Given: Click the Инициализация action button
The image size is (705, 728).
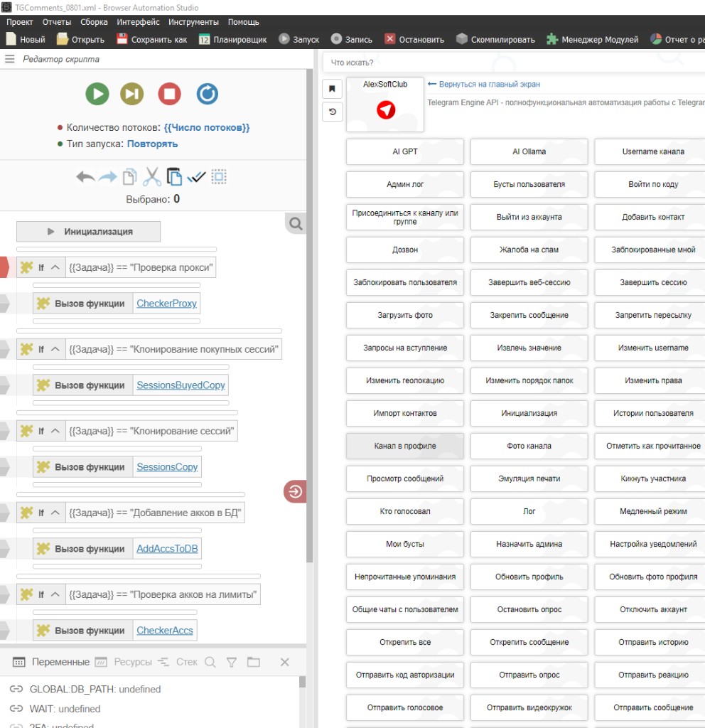Looking at the screenshot, I should pyautogui.click(x=529, y=413).
